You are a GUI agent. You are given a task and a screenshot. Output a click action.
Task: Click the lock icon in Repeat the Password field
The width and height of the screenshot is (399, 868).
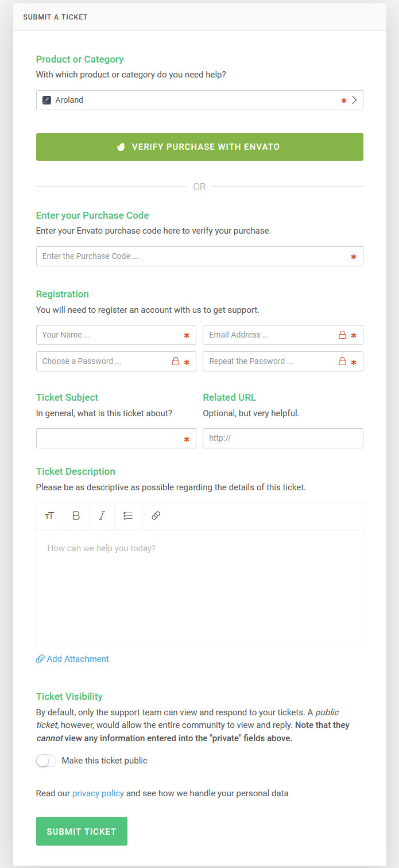342,362
